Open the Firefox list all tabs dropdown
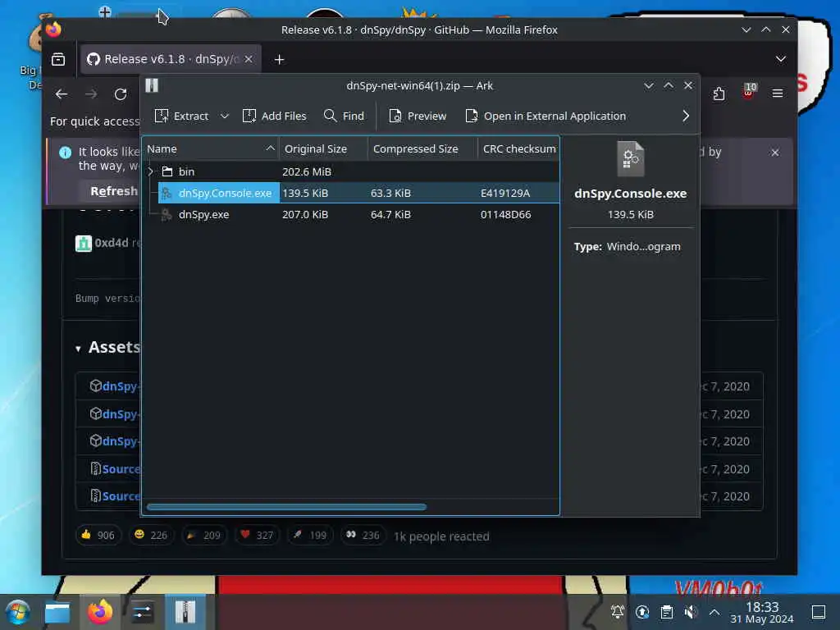The width and height of the screenshot is (840, 630). [x=781, y=59]
